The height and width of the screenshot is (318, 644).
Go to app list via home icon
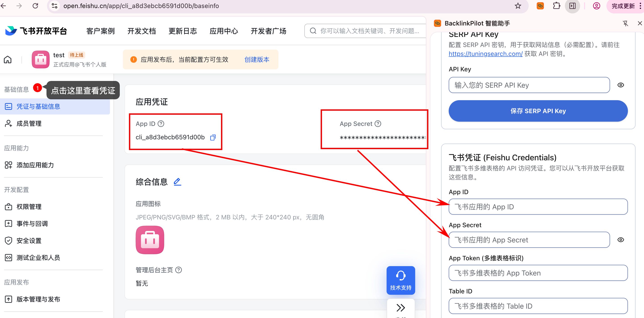(8, 59)
